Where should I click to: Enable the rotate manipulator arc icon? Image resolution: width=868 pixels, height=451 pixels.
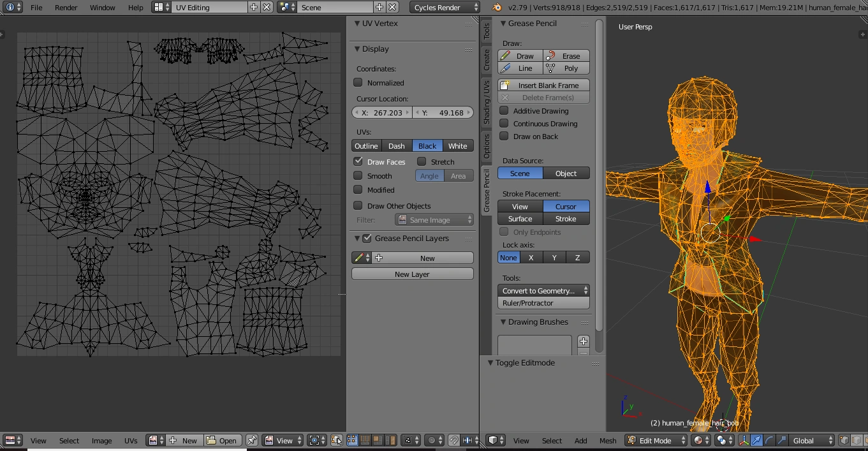pos(769,440)
